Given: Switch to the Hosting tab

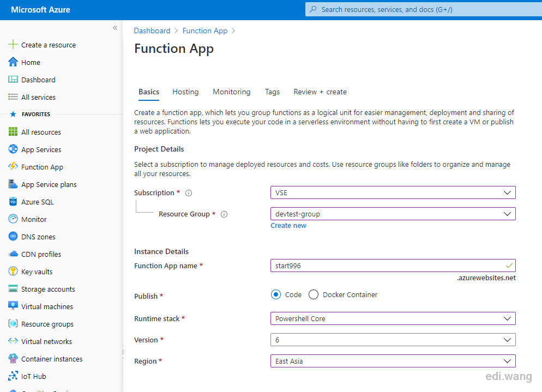Looking at the screenshot, I should pyautogui.click(x=185, y=92).
